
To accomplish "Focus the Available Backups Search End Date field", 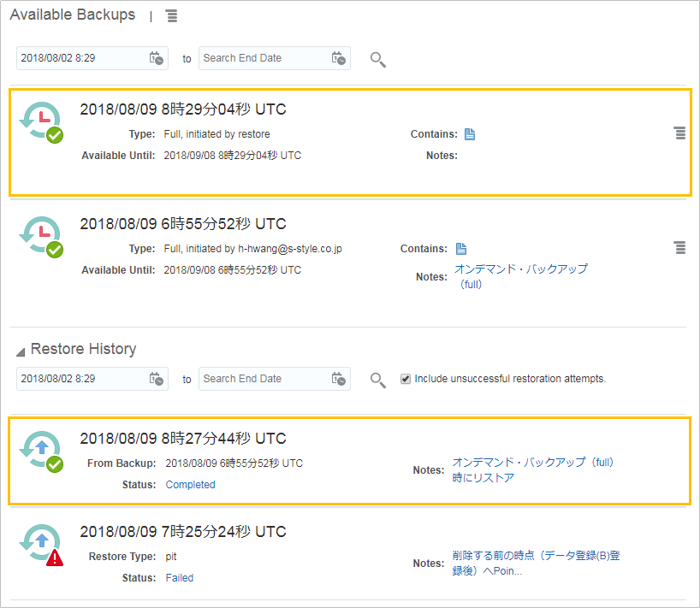I will click(265, 58).
